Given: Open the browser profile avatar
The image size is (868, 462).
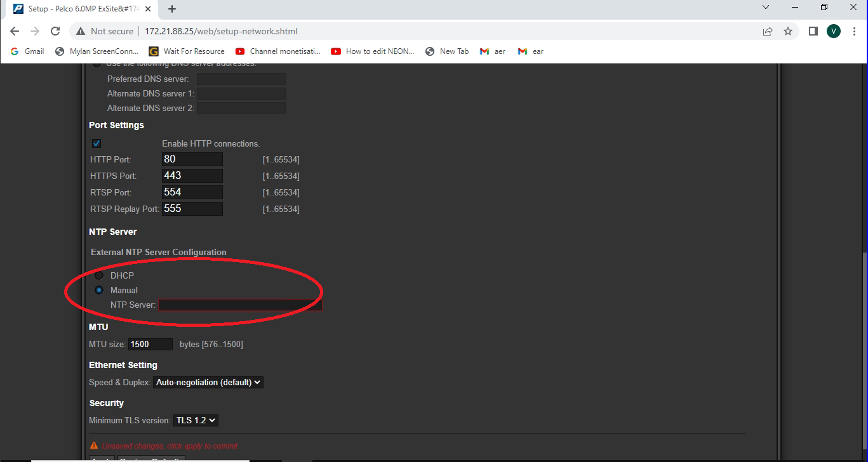Looking at the screenshot, I should (833, 30).
